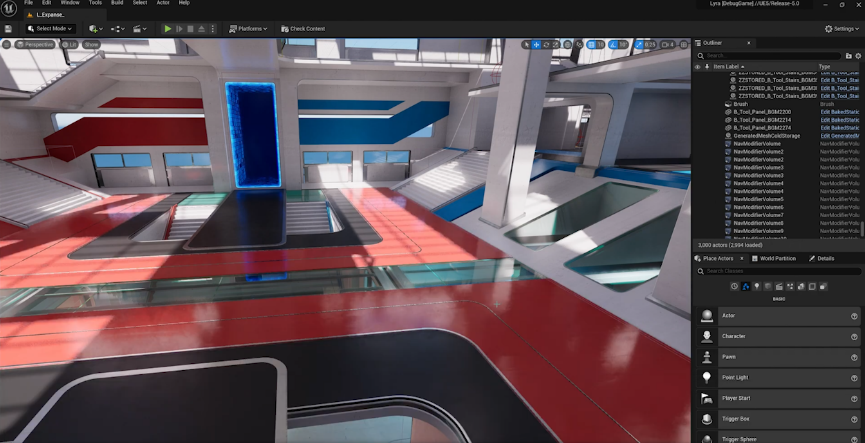The width and height of the screenshot is (865, 443).
Task: Click in the Outliner search field
Action: point(770,56)
